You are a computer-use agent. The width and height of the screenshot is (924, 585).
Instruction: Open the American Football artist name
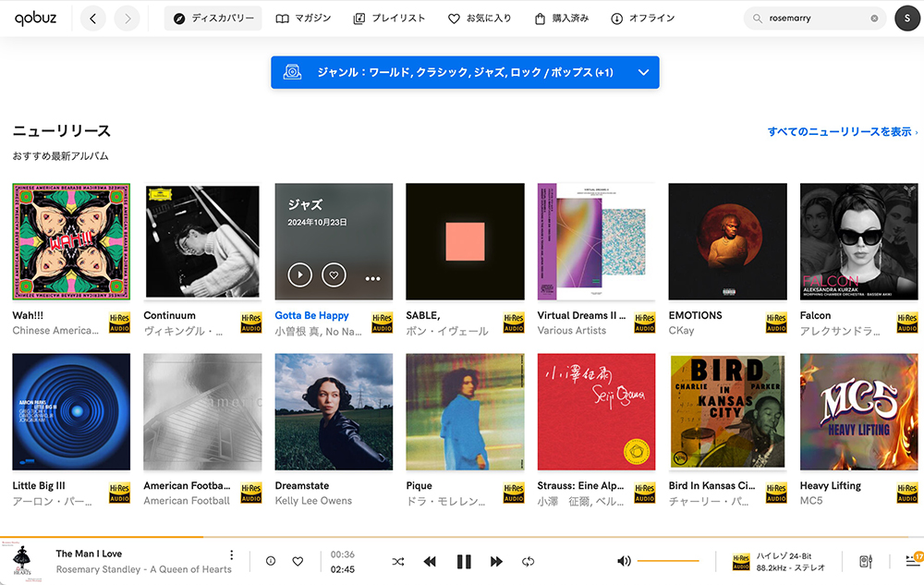187,501
